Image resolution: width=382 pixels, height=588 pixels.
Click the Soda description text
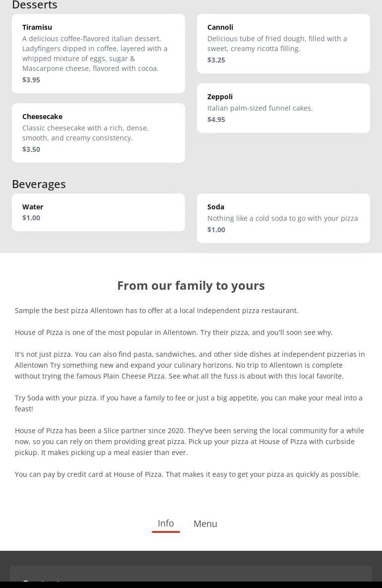[x=282, y=218]
